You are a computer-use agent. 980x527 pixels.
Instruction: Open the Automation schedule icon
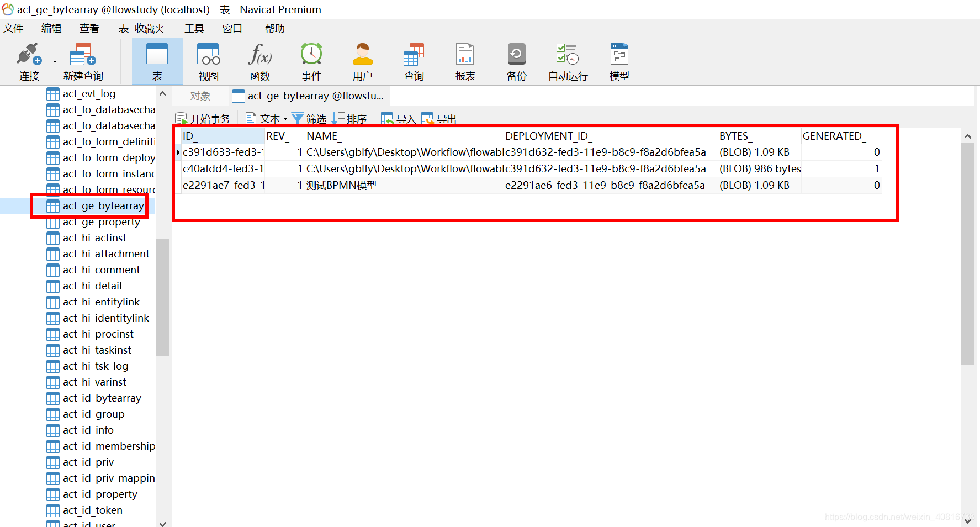click(568, 54)
